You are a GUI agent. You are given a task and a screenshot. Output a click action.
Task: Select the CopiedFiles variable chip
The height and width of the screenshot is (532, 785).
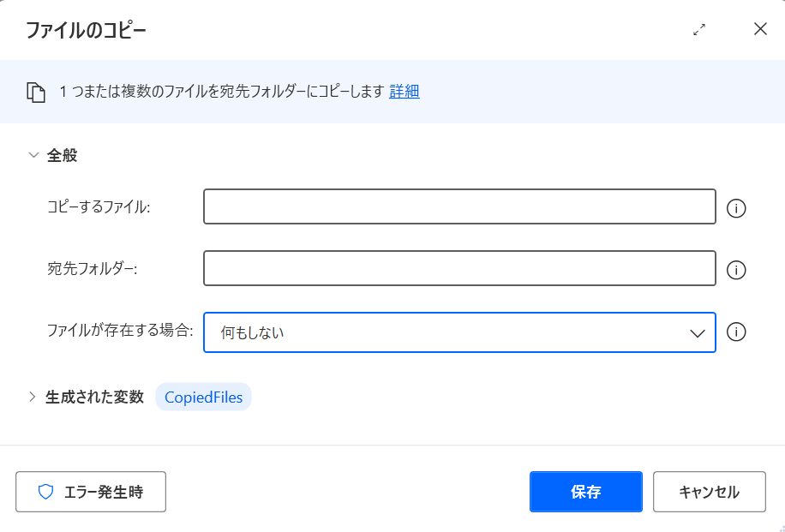tap(203, 397)
